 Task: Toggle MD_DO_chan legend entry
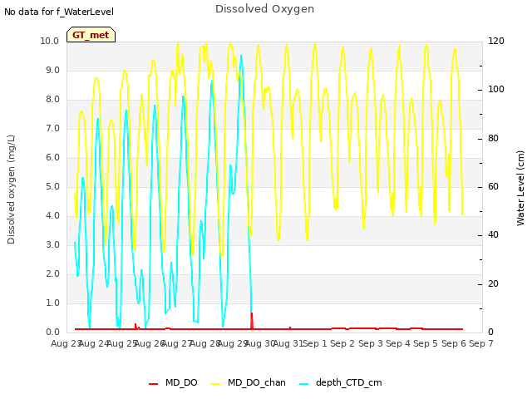(249, 382)
